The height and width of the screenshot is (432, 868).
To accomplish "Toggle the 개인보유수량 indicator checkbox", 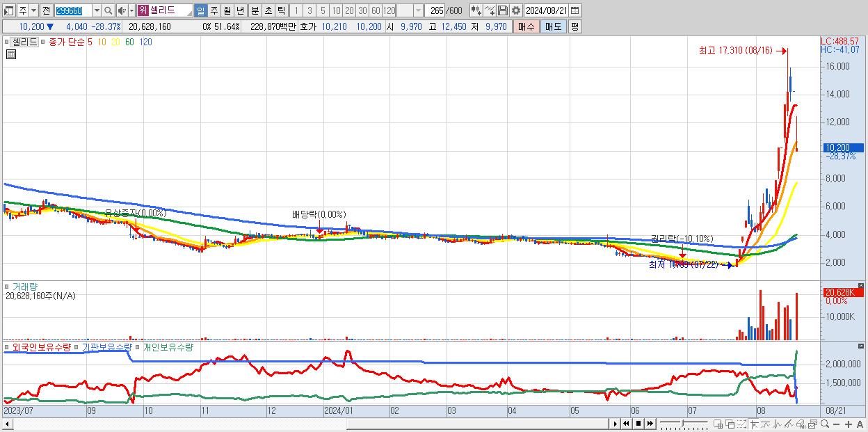I will [x=138, y=346].
